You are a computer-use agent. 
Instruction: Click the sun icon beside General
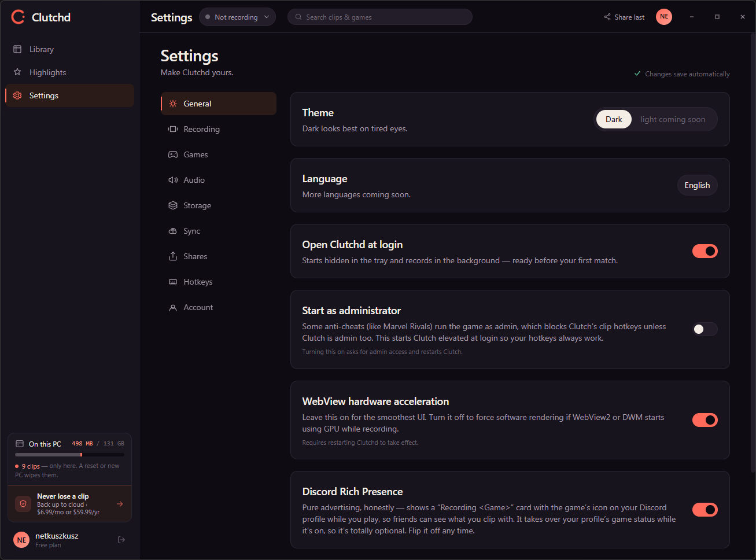pyautogui.click(x=173, y=104)
